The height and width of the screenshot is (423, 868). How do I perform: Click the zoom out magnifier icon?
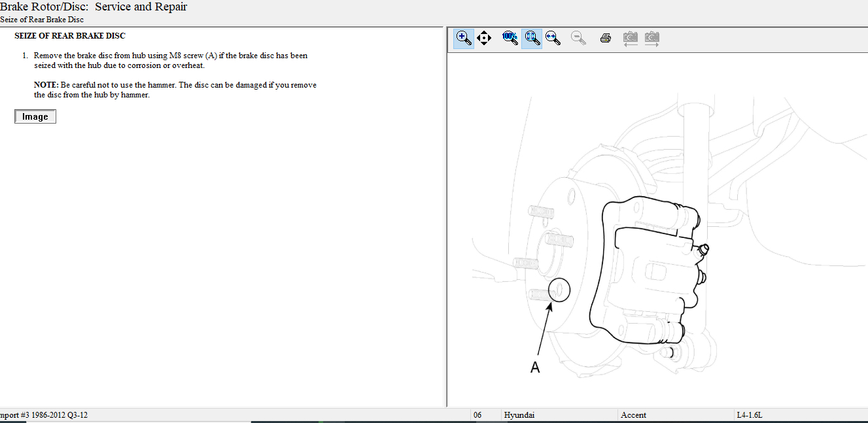[578, 38]
